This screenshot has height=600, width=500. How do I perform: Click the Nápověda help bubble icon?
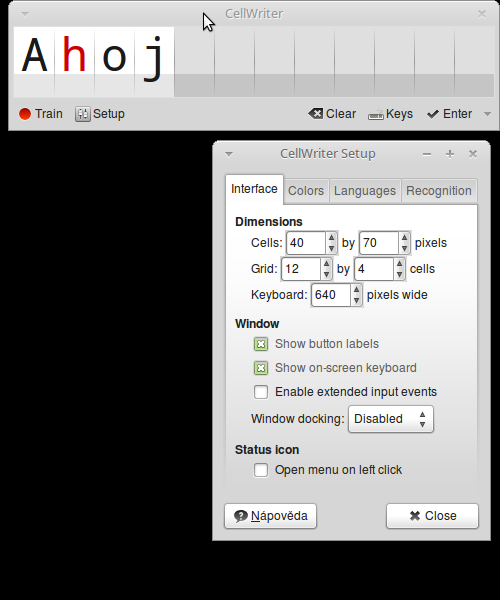click(241, 516)
